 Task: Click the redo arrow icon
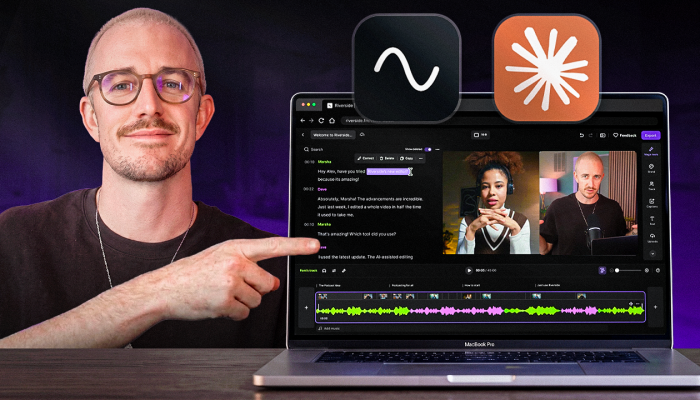[591, 135]
